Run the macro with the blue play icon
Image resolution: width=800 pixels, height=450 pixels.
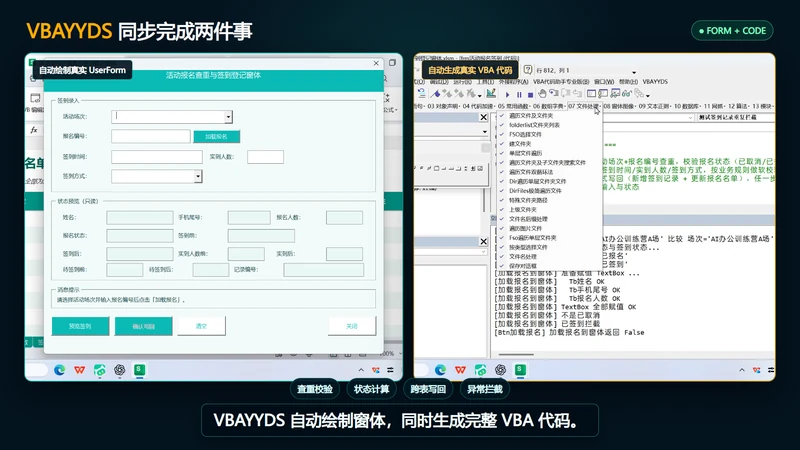(508, 95)
